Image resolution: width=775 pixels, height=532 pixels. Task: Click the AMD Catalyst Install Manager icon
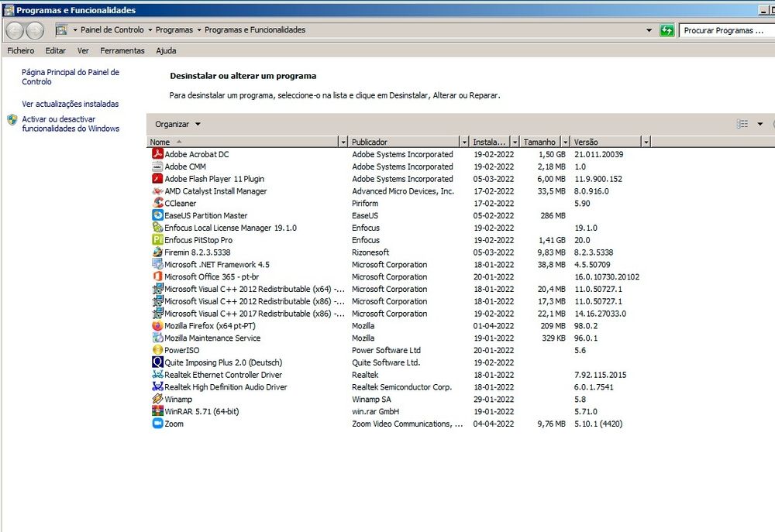click(157, 190)
